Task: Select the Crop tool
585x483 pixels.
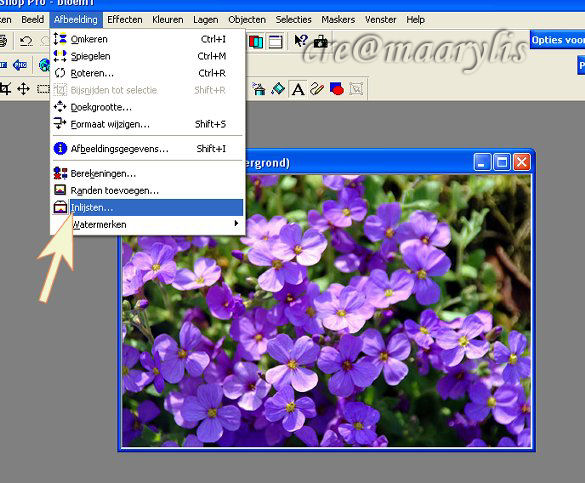Action: [x=5, y=89]
